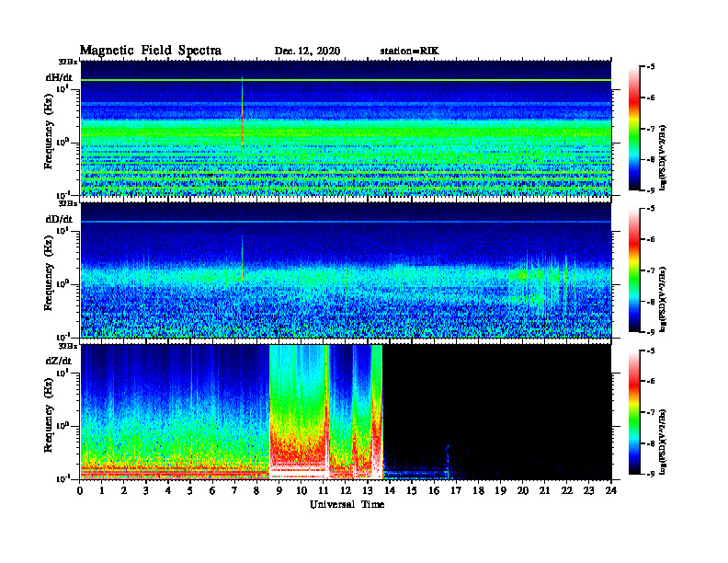Click hour tick label '22' on time axis
This screenshot has height=563, width=728.
pyautogui.click(x=566, y=490)
